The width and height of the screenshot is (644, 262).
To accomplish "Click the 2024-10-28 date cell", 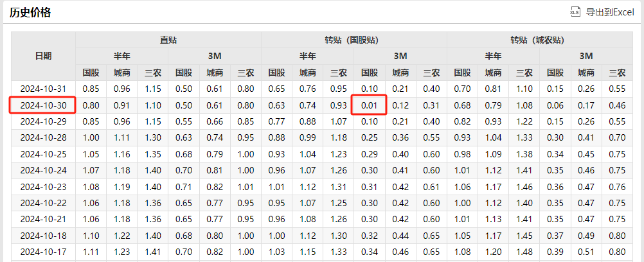I will 43,137.
